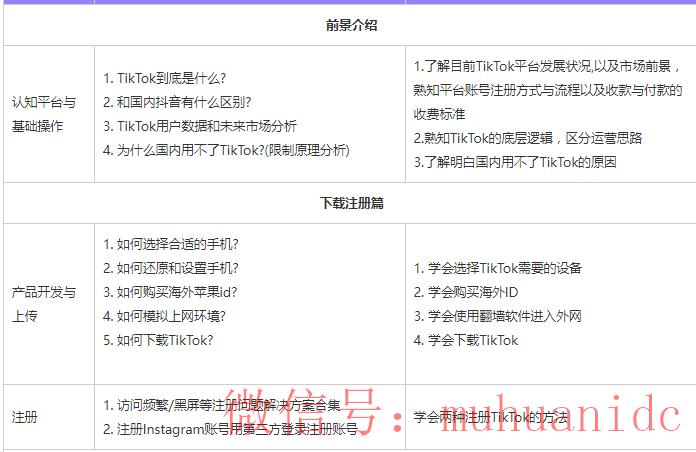Select 5. 如何下载TikTok?
The height and width of the screenshot is (452, 696).
[158, 340]
